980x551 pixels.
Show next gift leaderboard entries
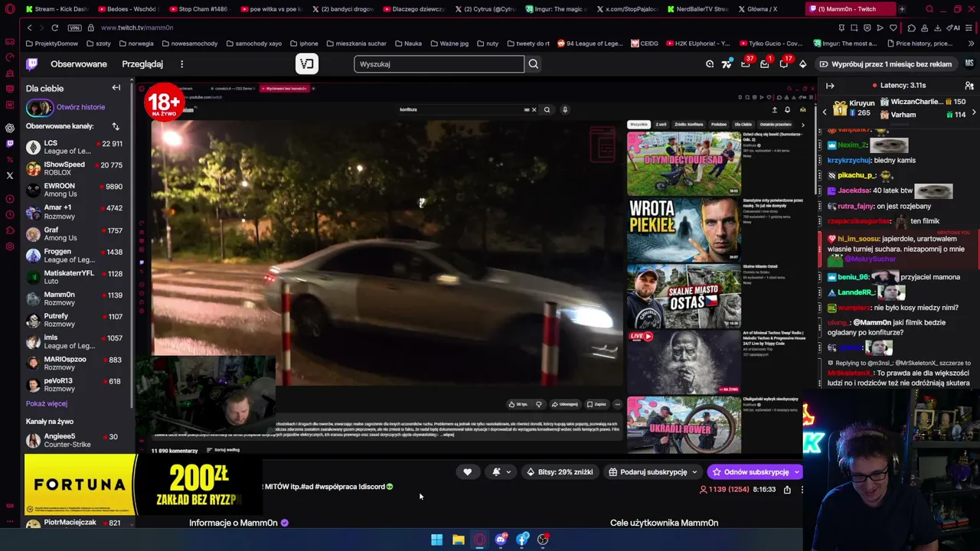click(973, 112)
